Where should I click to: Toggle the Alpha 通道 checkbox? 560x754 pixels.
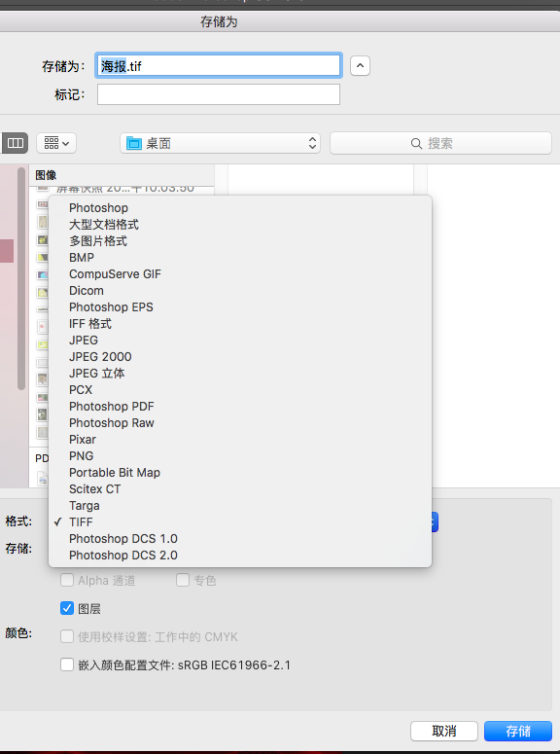click(67, 580)
